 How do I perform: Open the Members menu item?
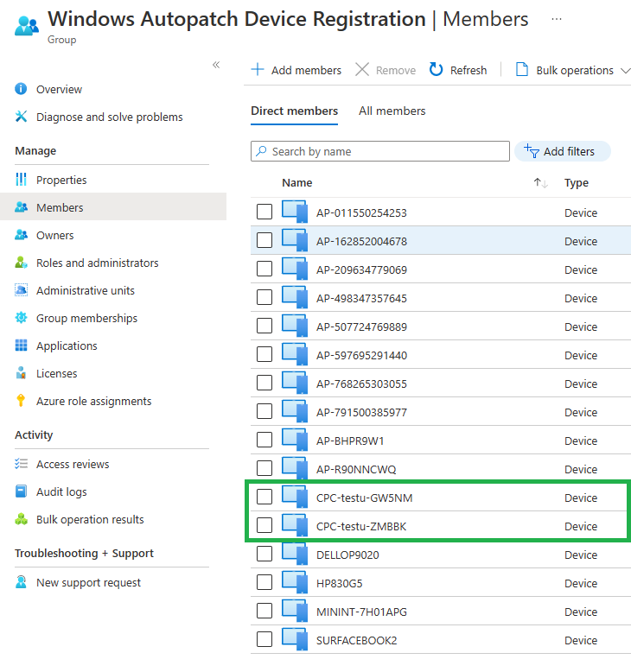(x=113, y=207)
